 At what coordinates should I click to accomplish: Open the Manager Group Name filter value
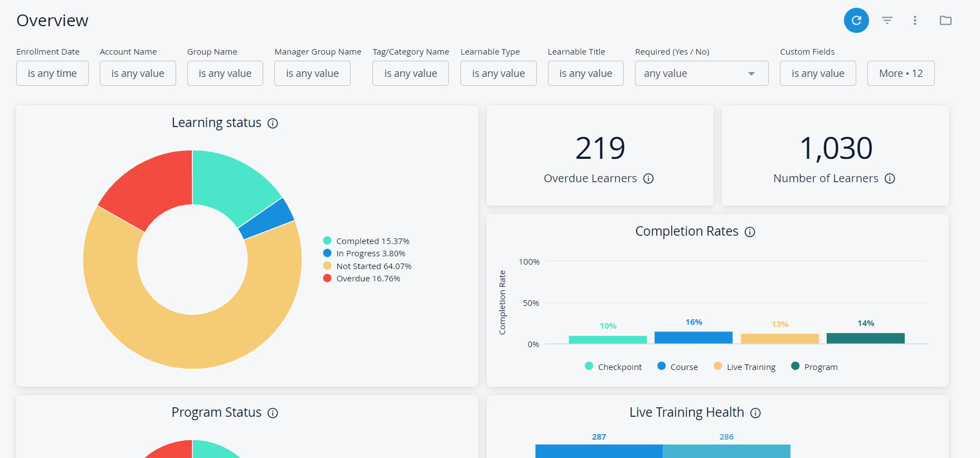coord(312,73)
